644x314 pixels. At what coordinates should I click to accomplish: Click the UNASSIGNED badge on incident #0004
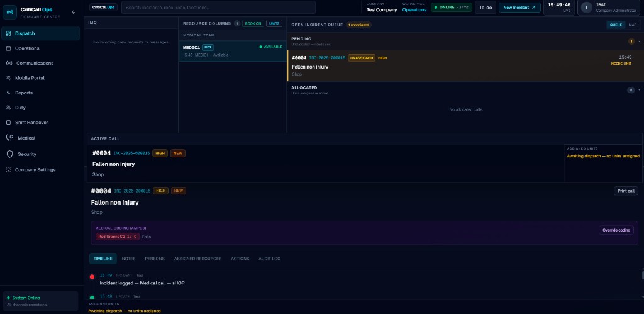pos(362,58)
